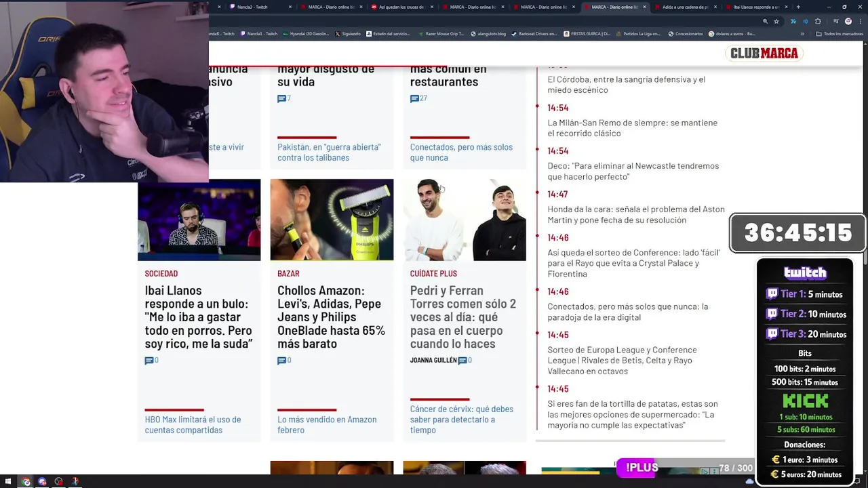Open the 'Concesionarios' bookmark
Screen dimensions: 868x488
[686, 34]
